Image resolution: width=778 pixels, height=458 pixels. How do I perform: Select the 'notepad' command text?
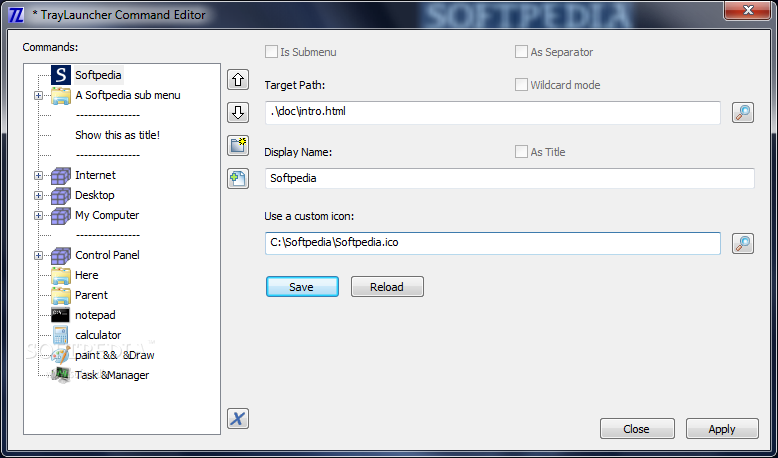click(95, 315)
